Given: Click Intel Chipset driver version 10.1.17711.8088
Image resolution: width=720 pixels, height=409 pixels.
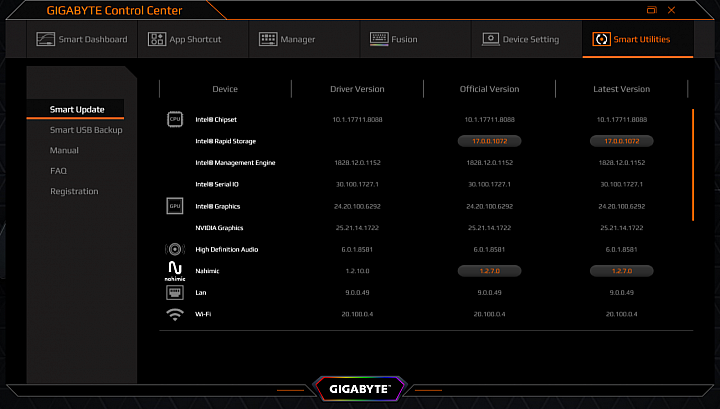Looking at the screenshot, I should point(357,119).
